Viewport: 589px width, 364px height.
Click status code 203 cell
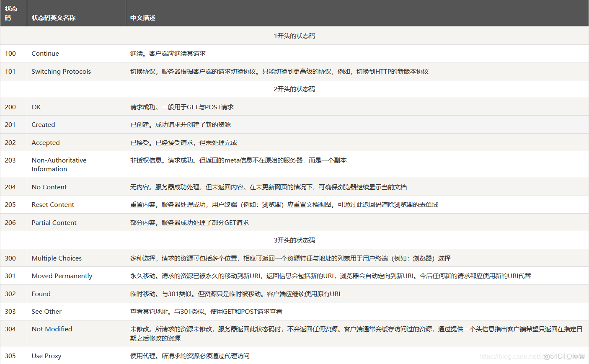tap(13, 165)
